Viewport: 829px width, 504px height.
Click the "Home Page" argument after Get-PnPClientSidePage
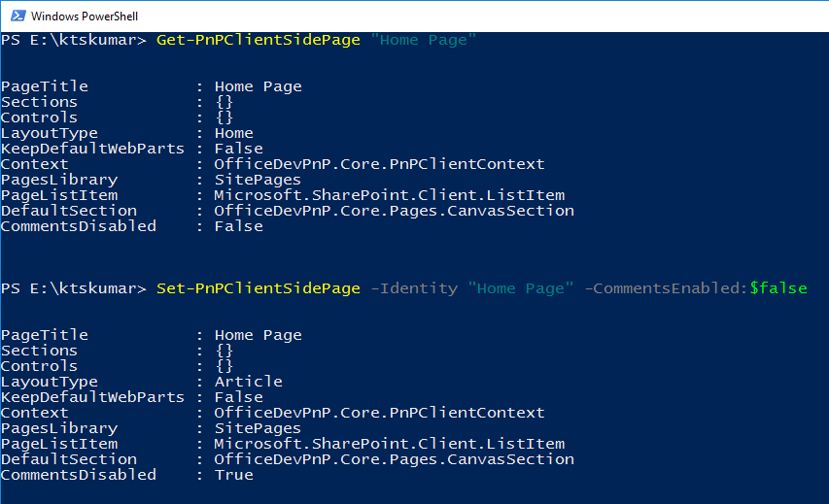(x=423, y=40)
